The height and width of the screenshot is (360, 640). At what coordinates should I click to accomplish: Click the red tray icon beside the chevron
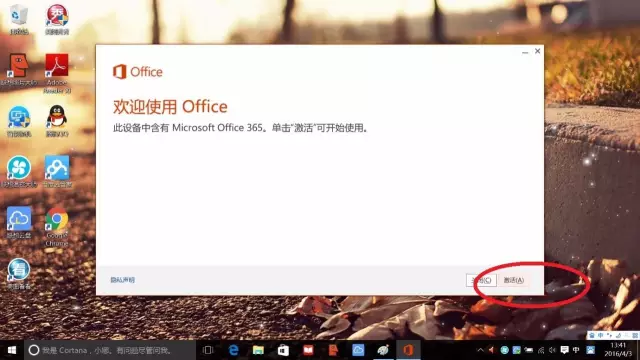pyautogui.click(x=491, y=350)
